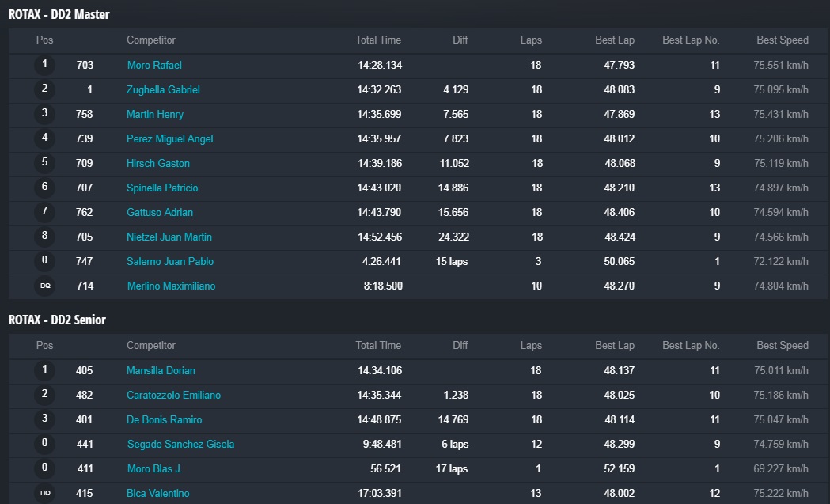The image size is (830, 504).
Task: Click Best Lap header in DD2 Master table
Action: coord(615,40)
